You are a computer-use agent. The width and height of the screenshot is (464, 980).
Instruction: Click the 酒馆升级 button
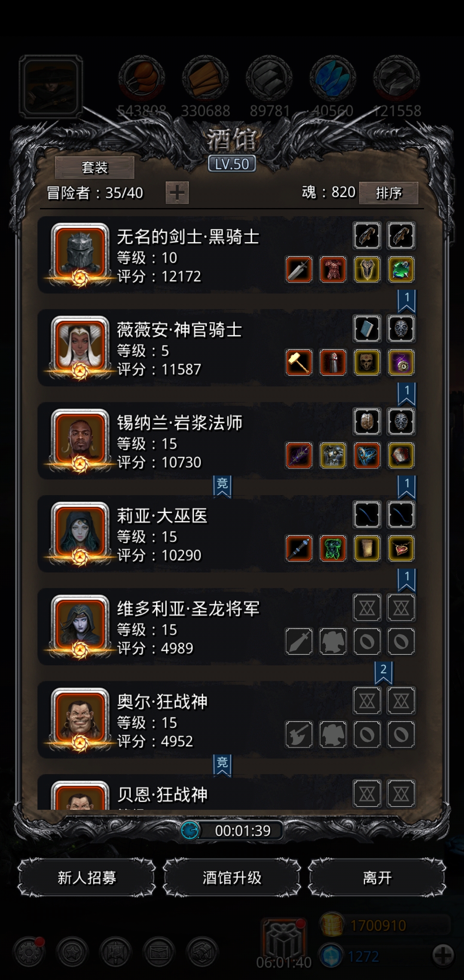[x=232, y=877]
